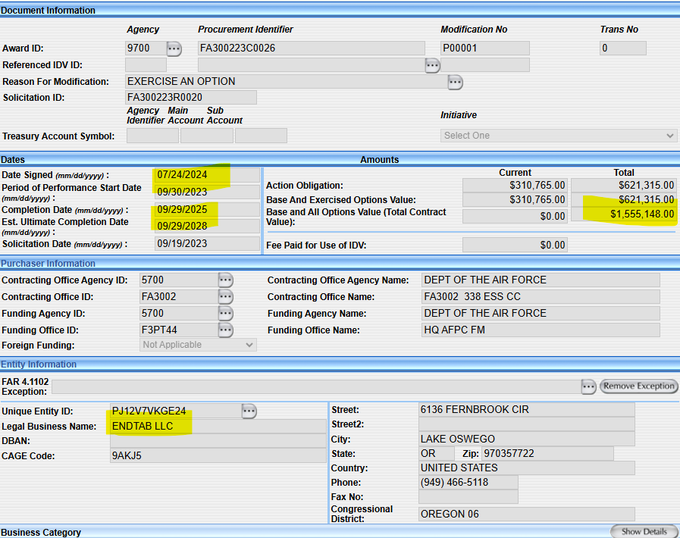Select the Modification No field P00001
The image size is (680, 538).
pos(484,48)
